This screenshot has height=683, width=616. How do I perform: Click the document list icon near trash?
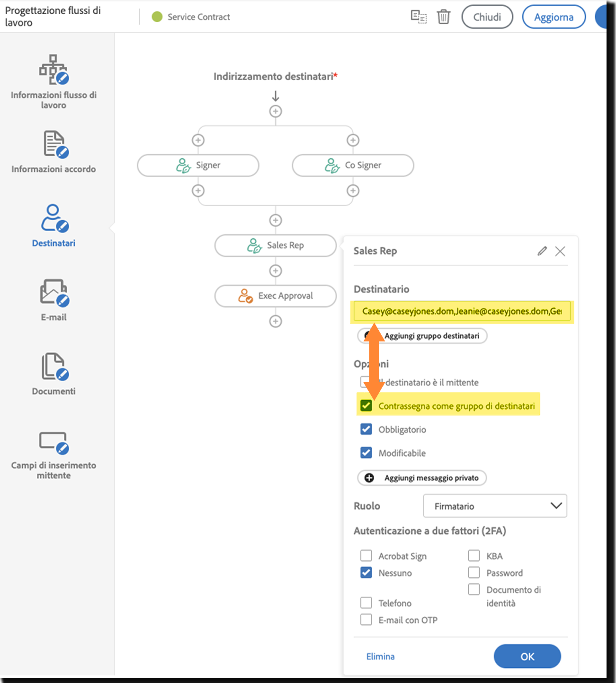[418, 17]
